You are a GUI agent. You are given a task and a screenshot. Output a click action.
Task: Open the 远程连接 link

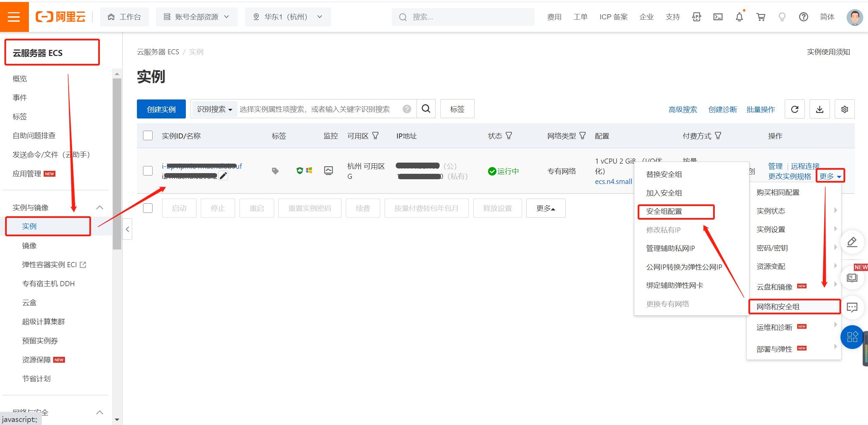805,166
